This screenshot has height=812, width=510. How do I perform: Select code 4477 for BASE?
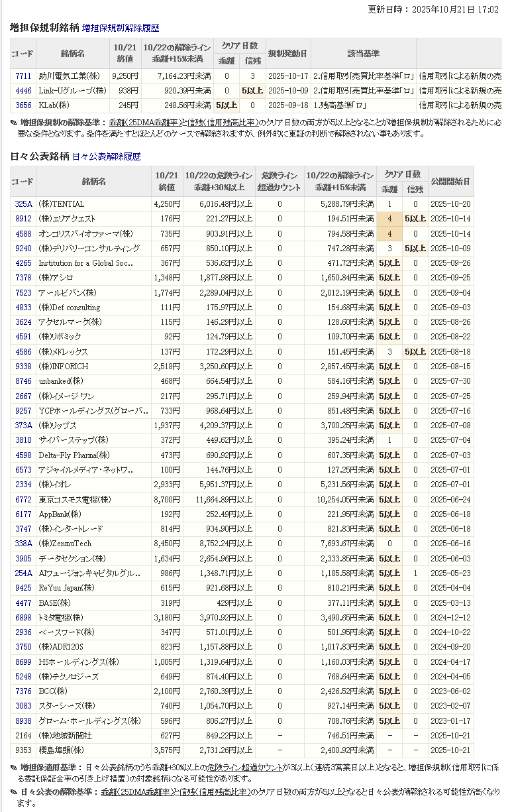click(x=23, y=603)
